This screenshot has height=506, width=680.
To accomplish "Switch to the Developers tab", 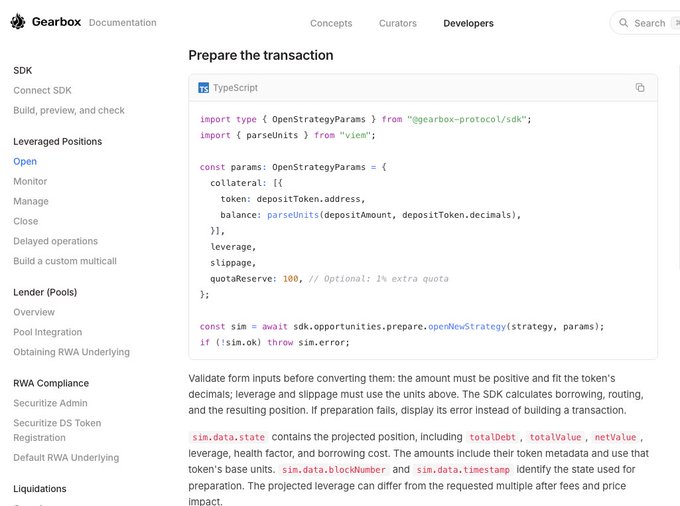I will click(468, 23).
